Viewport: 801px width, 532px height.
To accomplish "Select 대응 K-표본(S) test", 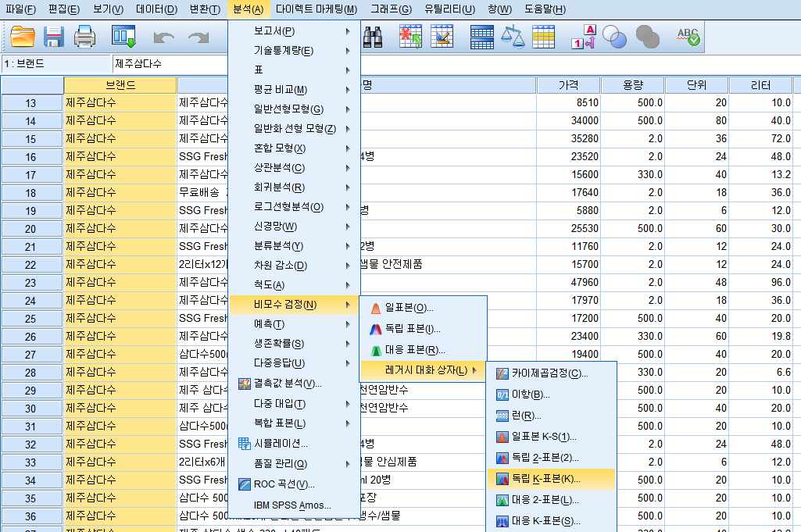I will tap(551, 521).
